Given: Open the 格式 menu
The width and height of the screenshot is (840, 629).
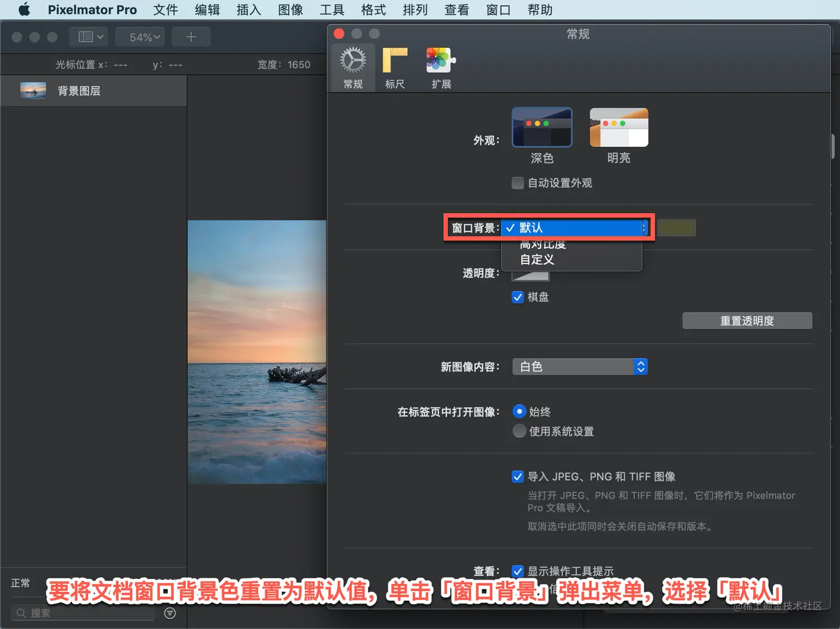Looking at the screenshot, I should tap(373, 9).
